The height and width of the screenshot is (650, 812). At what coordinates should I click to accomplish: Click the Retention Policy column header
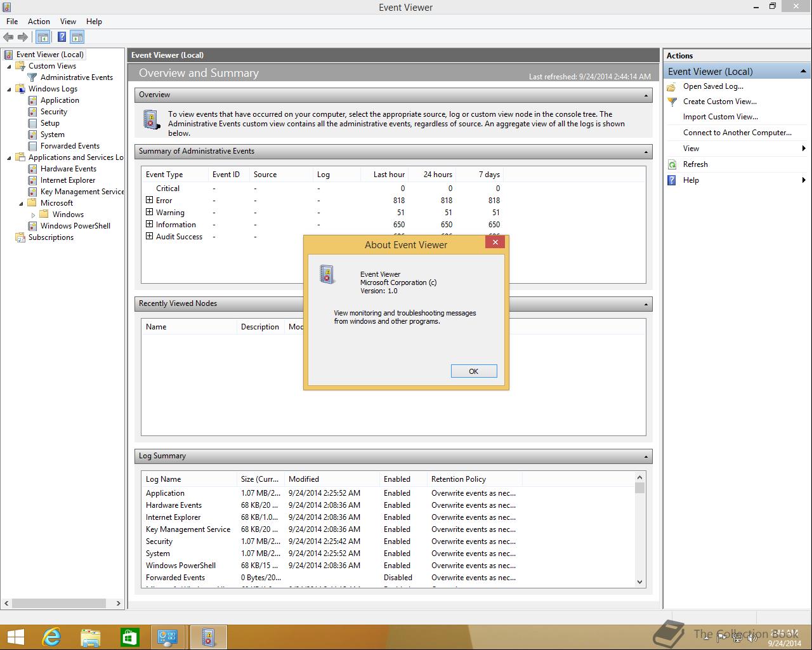(x=475, y=479)
